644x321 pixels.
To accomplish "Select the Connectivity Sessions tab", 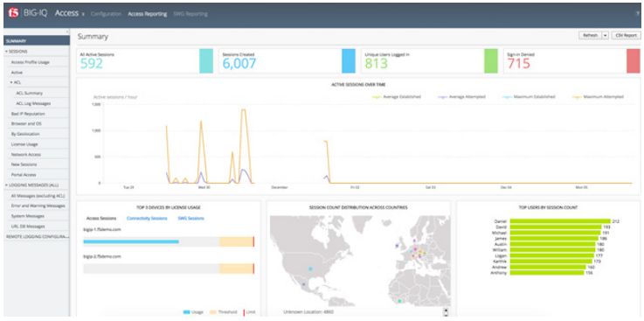I will [147, 219].
